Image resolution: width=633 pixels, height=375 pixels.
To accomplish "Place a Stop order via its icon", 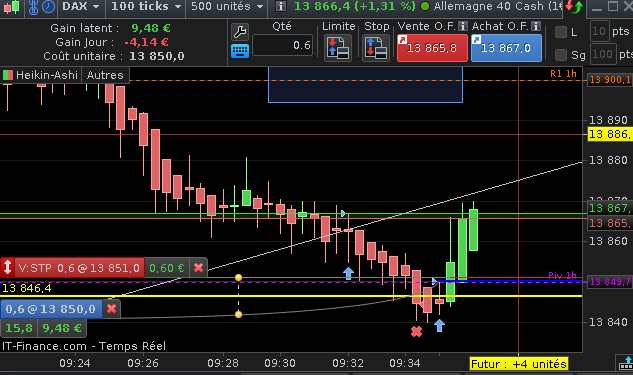I will coord(376,48).
